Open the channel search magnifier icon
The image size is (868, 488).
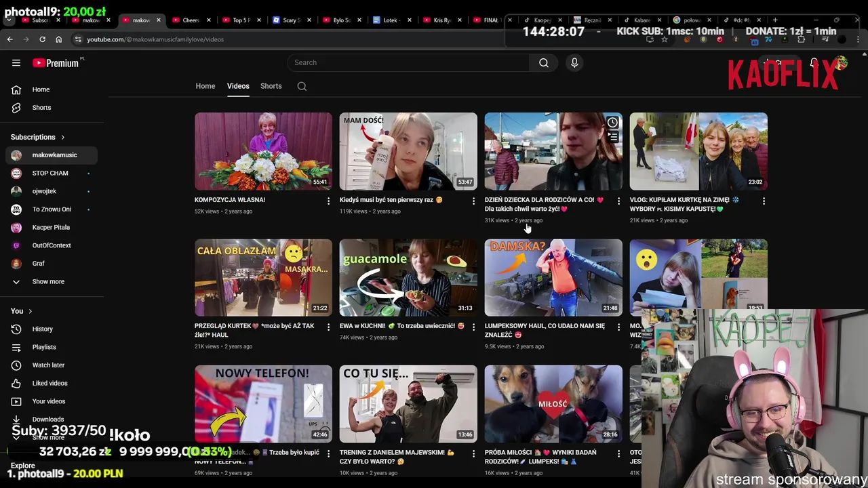pyautogui.click(x=302, y=86)
